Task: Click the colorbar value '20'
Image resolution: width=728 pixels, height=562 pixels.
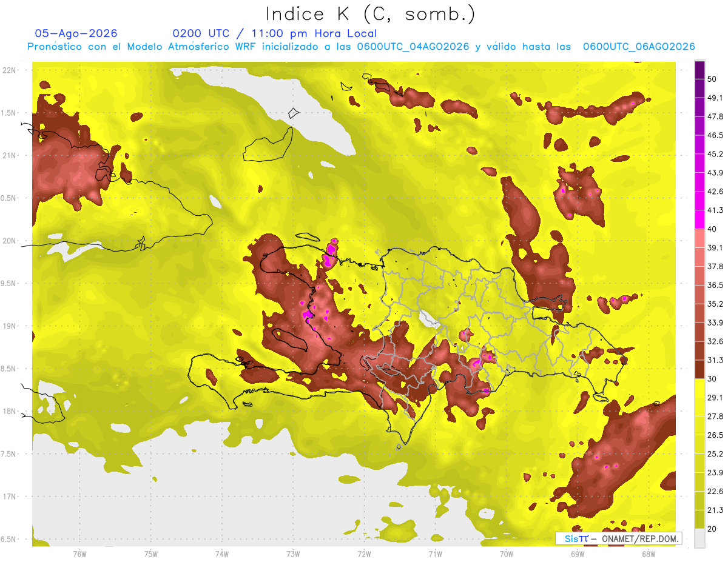Action: coord(713,528)
